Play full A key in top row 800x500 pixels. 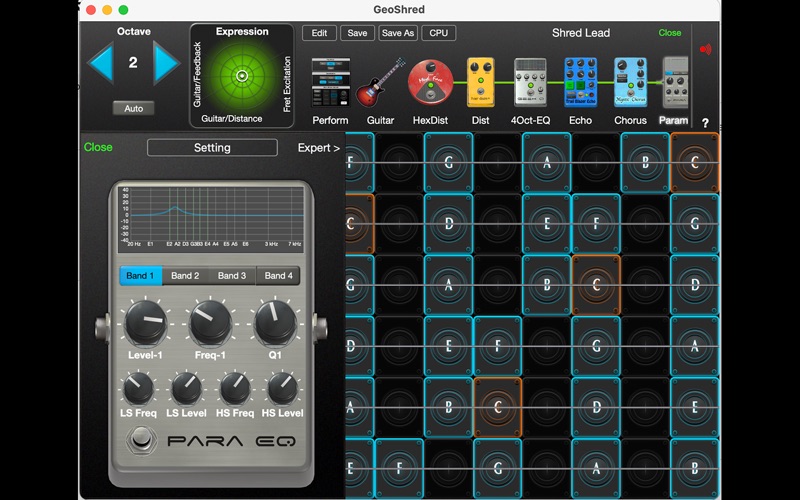546,162
